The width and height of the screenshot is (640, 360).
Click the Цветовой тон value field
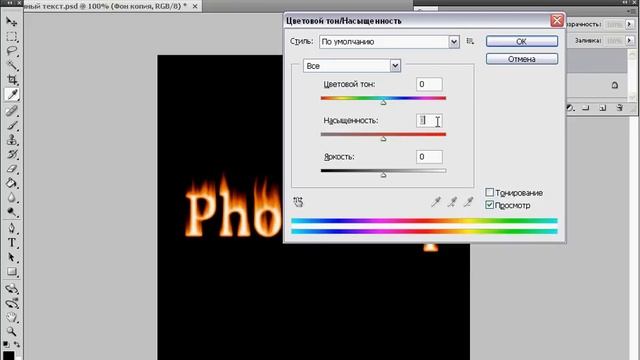point(429,84)
